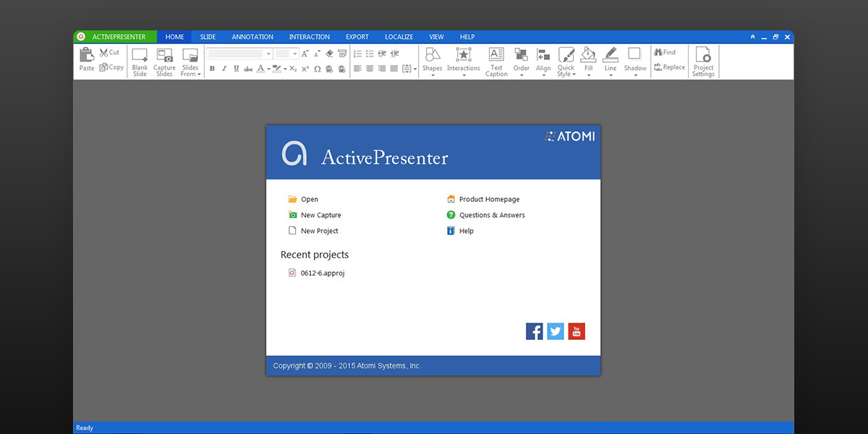The image size is (868, 434).
Task: Apply italic formatting
Action: pos(224,69)
